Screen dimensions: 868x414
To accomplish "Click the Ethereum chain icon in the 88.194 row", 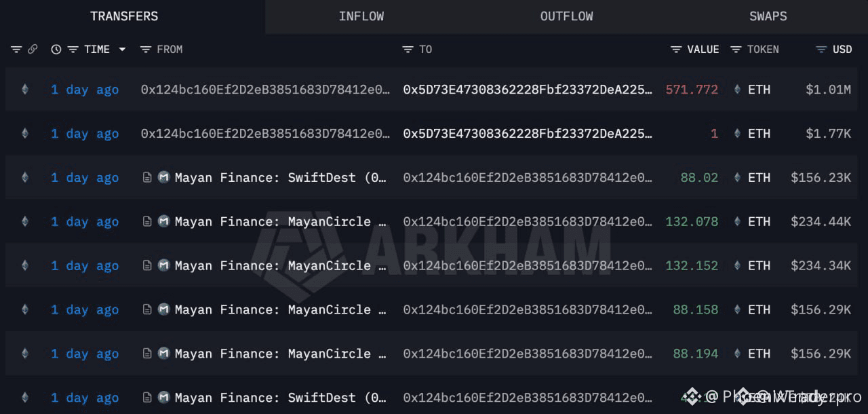I will tap(25, 354).
